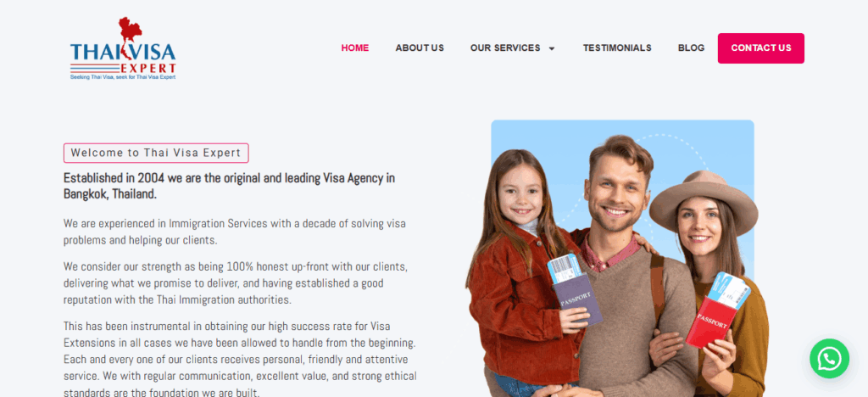This screenshot has width=868, height=397.
Task: Go to the Home menu item
Action: [x=355, y=48]
